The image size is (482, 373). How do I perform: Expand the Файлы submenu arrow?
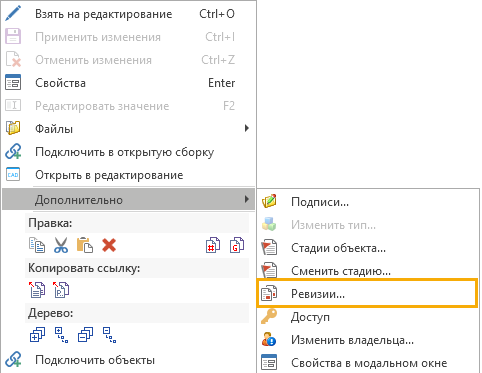coord(247,128)
